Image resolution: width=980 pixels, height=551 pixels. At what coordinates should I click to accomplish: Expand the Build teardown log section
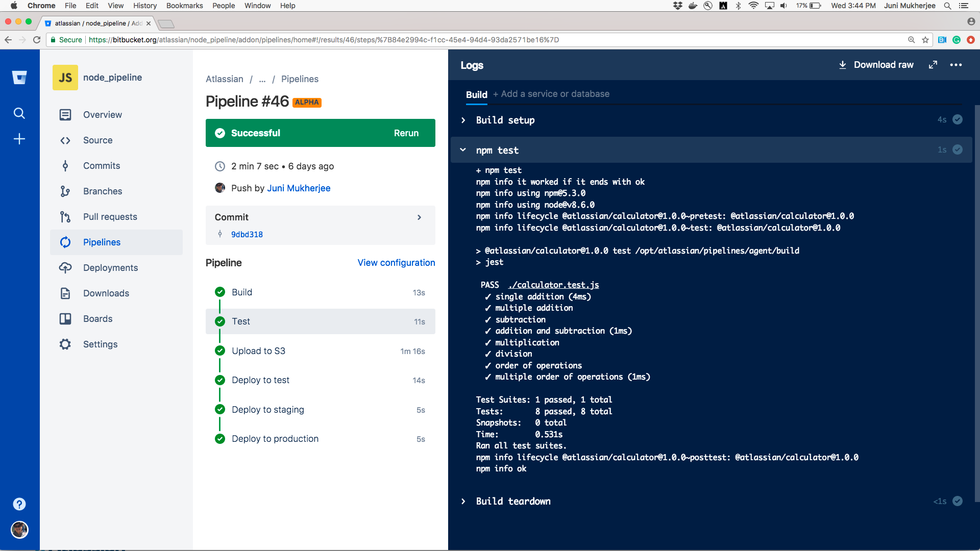point(463,502)
